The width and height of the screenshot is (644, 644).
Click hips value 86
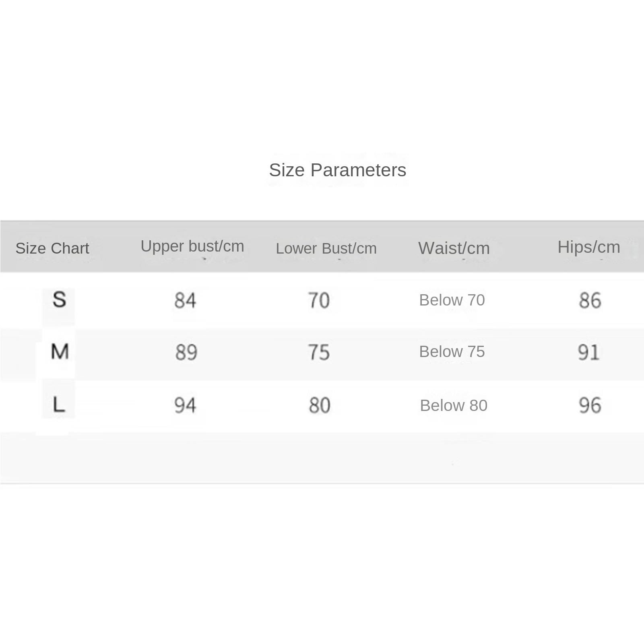coord(590,301)
